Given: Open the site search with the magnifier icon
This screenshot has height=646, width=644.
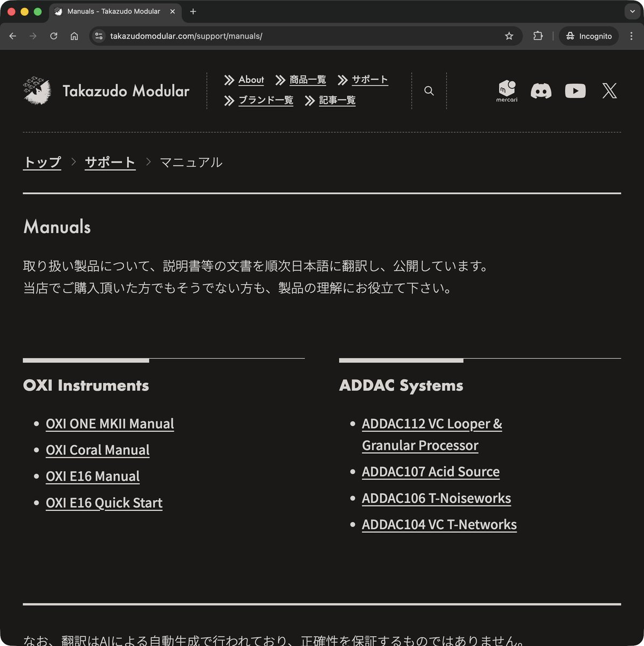Looking at the screenshot, I should (x=429, y=90).
